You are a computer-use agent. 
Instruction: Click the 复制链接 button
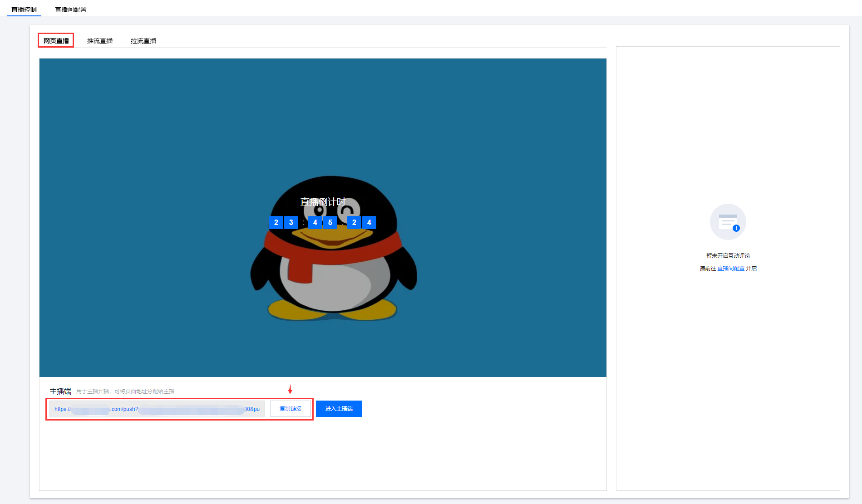(x=291, y=409)
